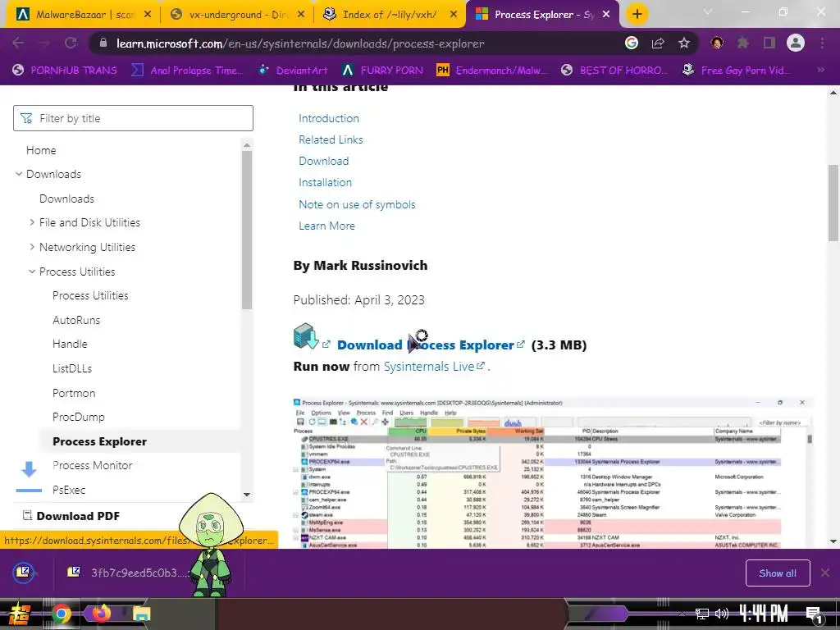Open the share page icon
Viewport: 840px width, 630px height.
tap(658, 43)
